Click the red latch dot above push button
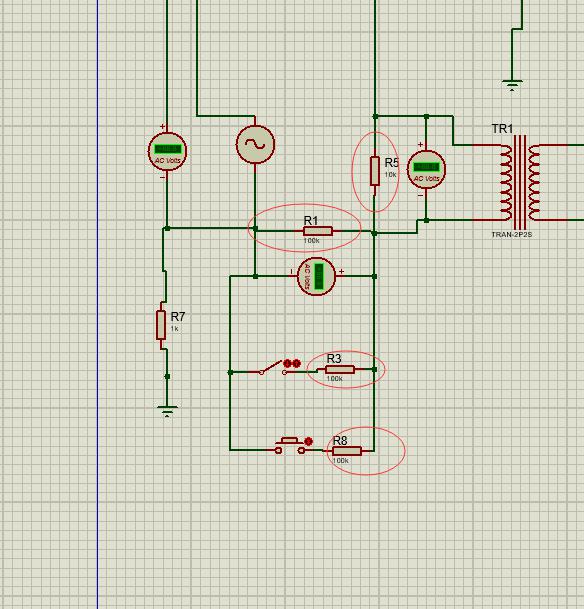The image size is (584, 609). (x=309, y=441)
